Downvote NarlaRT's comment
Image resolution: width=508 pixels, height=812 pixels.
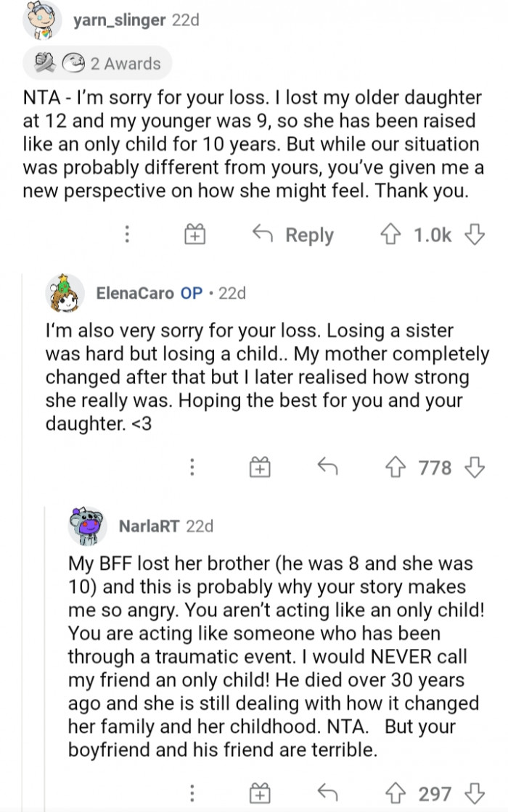(475, 794)
